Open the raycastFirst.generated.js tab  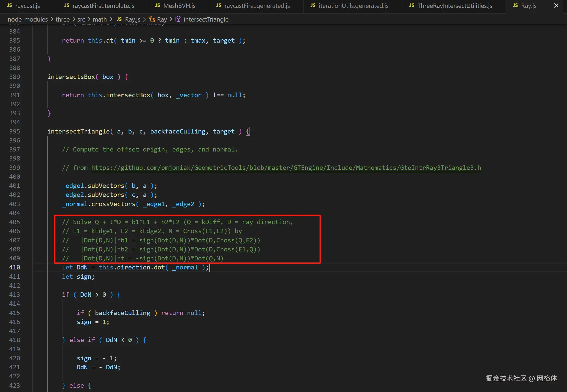257,6
